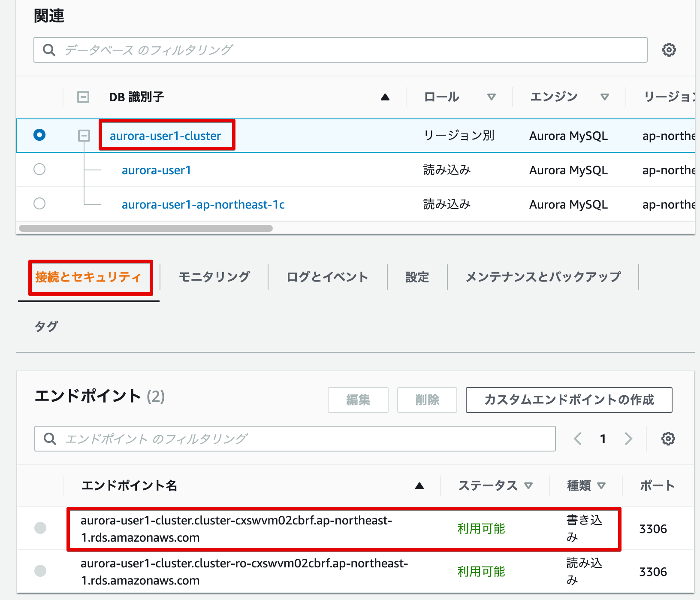Click カスタムエンドポイントの作成 button

click(569, 400)
